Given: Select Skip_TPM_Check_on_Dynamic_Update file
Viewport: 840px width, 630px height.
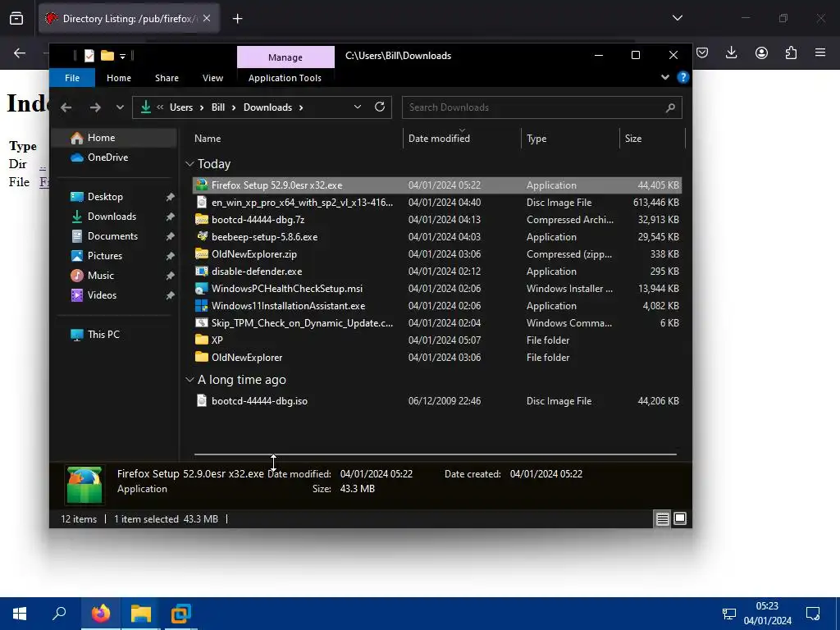Looking at the screenshot, I should 437,323.
